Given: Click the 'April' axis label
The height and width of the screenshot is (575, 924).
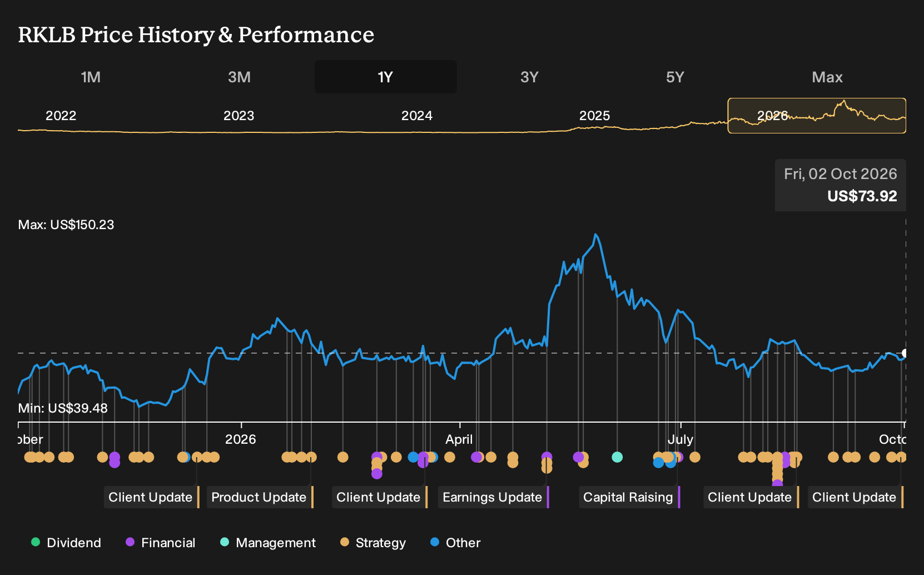Looking at the screenshot, I should 459,439.
